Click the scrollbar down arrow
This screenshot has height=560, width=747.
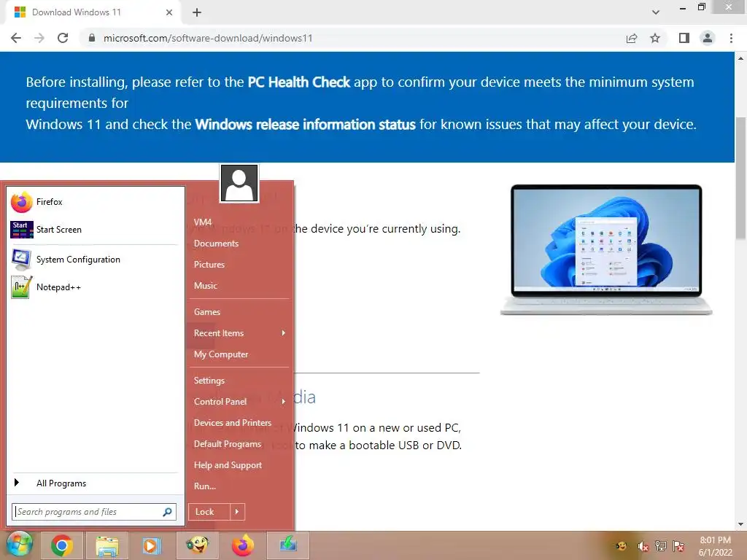[x=741, y=524]
